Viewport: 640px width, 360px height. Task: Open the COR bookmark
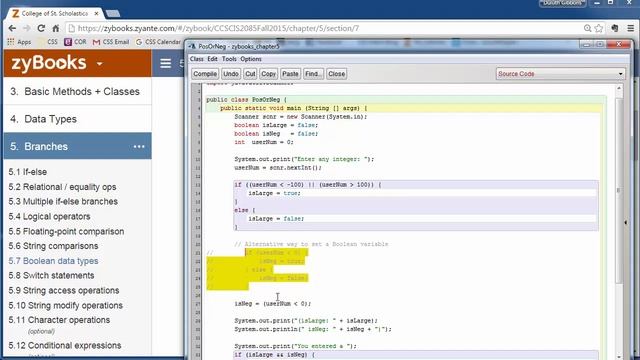[76, 42]
